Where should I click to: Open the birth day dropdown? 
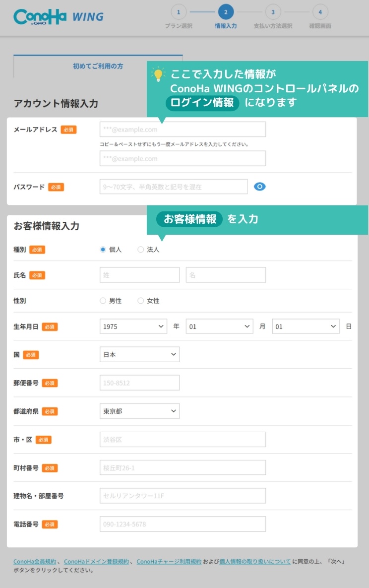pyautogui.click(x=306, y=326)
